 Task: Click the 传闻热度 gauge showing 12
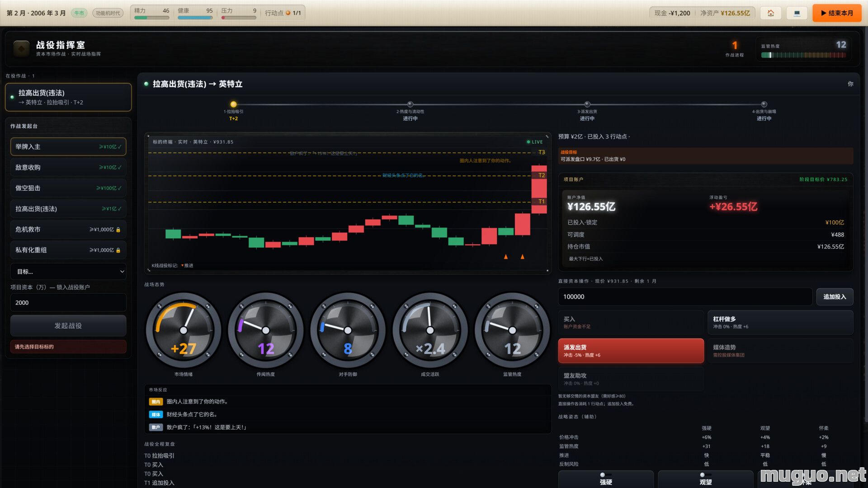(266, 330)
